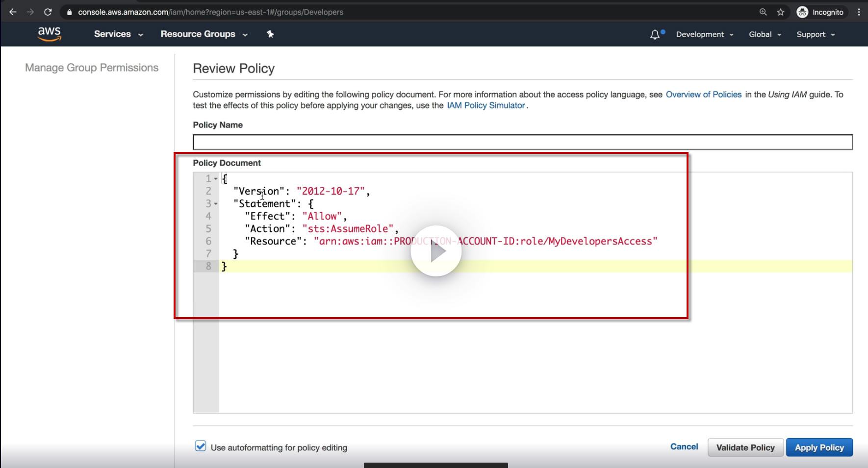868x468 pixels.
Task: Expand the Support menu
Action: coord(816,34)
